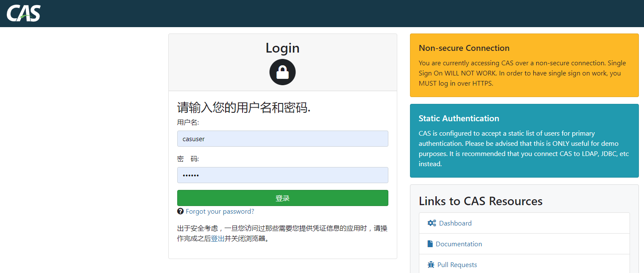Screen dimensions: 644x273
Task: Click the padlock icon under Login
Action: [282, 72]
